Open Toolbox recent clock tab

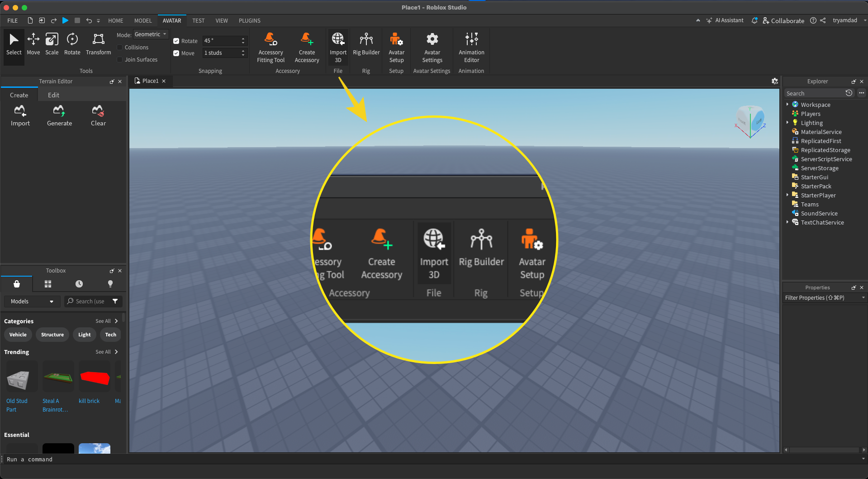point(79,284)
